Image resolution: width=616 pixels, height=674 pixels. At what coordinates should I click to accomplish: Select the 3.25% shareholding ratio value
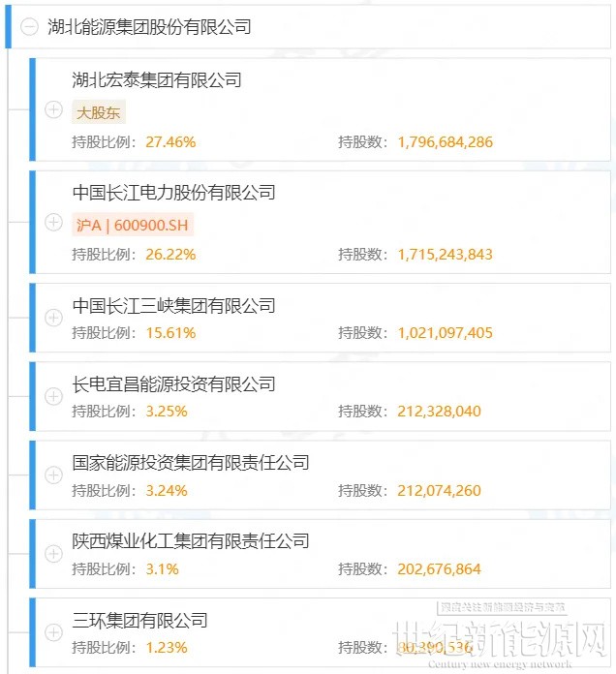pos(167,412)
